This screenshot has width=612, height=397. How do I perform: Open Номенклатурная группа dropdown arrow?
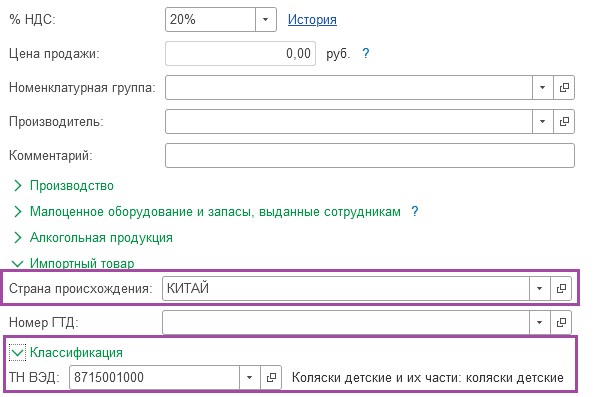[543, 87]
